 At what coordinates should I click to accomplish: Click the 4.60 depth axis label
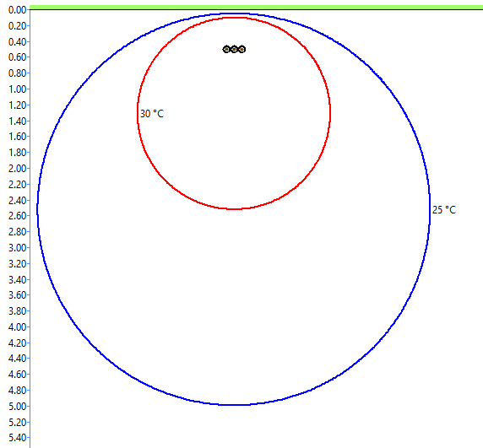(x=17, y=375)
